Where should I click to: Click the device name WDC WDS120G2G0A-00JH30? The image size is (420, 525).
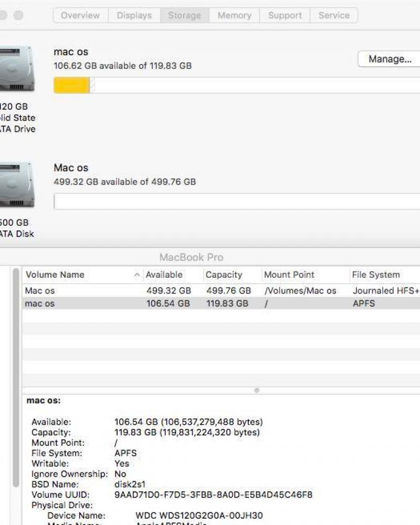coord(199,516)
